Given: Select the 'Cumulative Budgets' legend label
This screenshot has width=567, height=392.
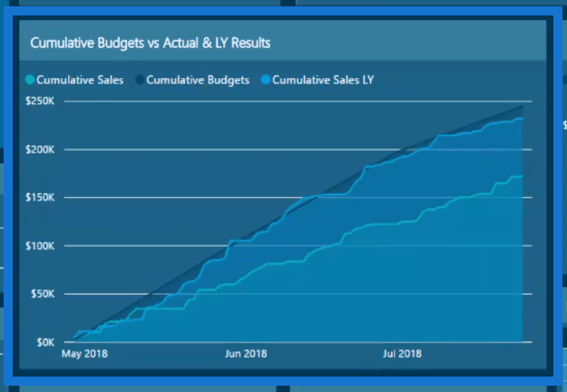Looking at the screenshot, I should 198,80.
